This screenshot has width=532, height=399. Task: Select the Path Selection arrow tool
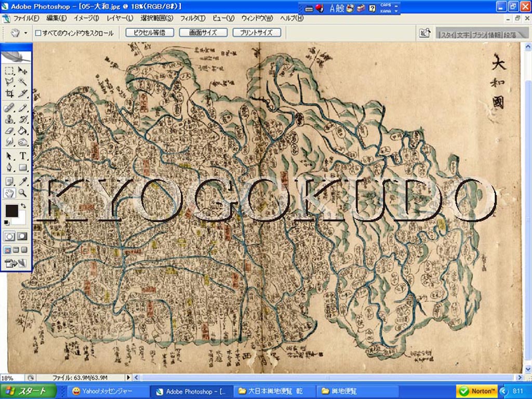coord(9,156)
